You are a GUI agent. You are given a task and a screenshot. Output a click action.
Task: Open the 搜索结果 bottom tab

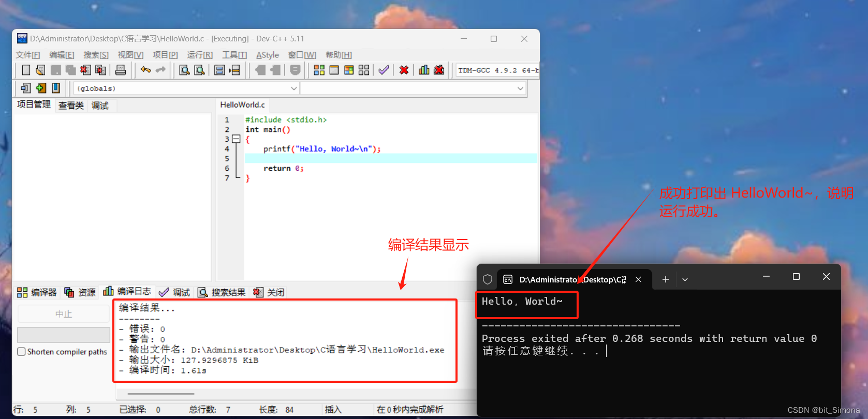[222, 292]
